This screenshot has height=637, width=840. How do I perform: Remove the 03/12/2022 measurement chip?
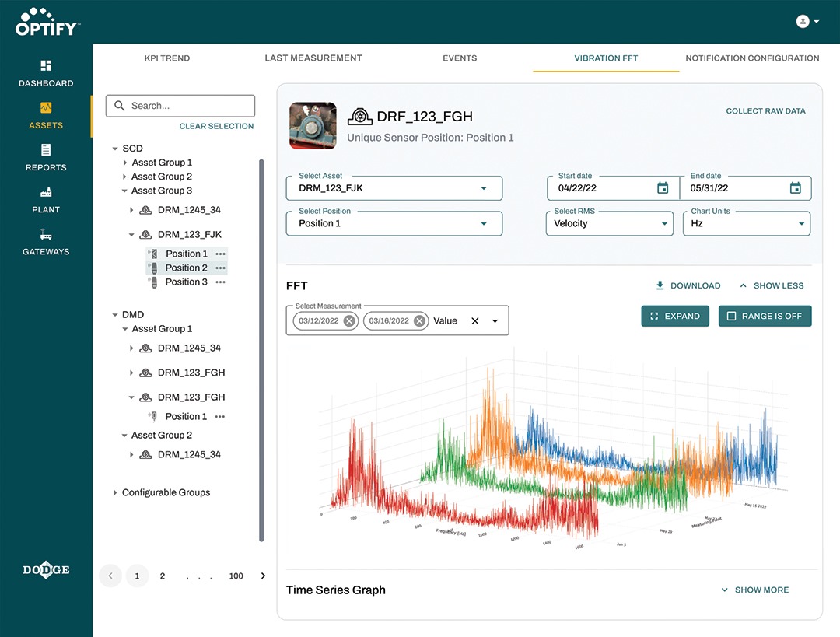[349, 321]
